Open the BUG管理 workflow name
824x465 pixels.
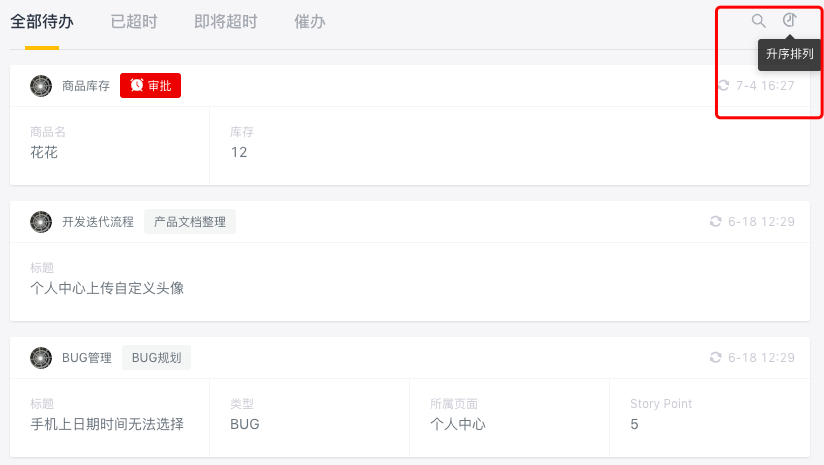87,358
